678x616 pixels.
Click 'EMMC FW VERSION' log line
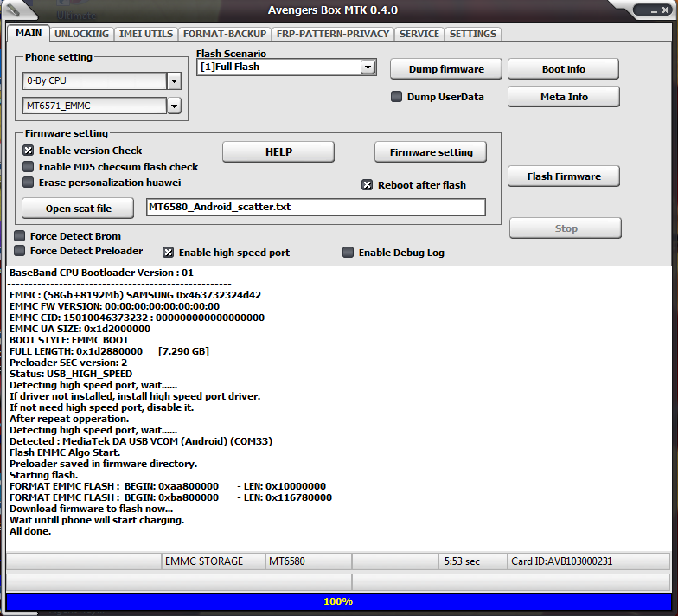(x=114, y=306)
